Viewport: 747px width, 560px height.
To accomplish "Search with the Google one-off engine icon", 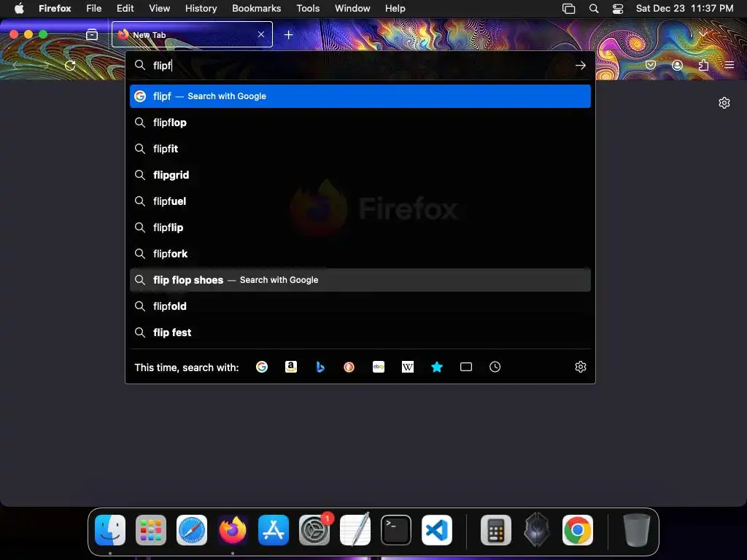I will [262, 367].
